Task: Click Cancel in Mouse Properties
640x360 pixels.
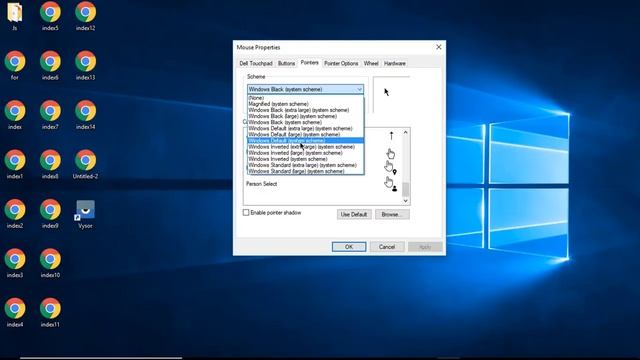Action: (x=387, y=247)
